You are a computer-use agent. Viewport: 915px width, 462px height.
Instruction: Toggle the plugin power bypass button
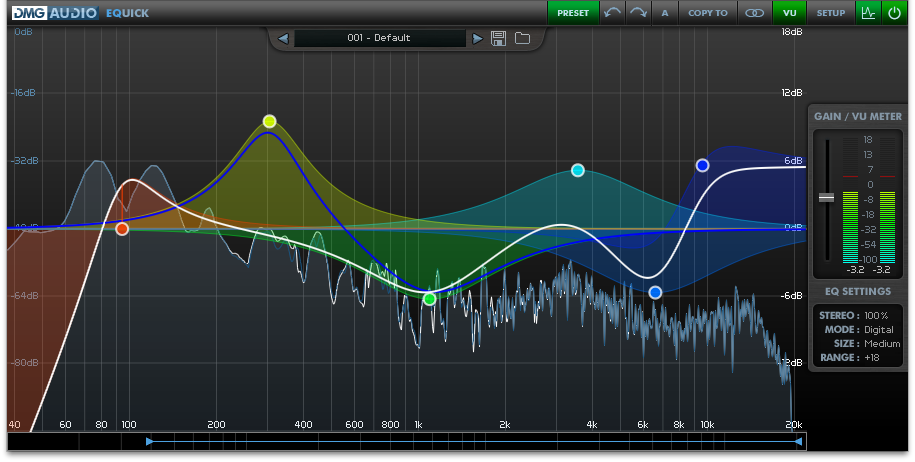tap(895, 12)
